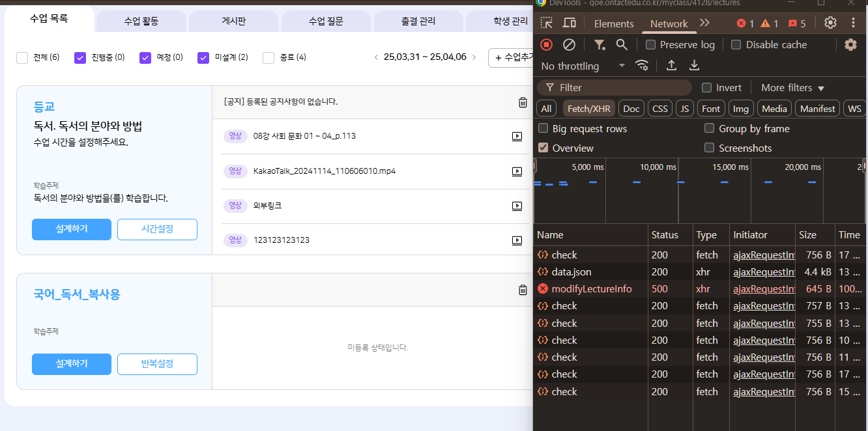
Task: Uncheck the 미설계 (2) filter checkbox
Action: [x=203, y=57]
